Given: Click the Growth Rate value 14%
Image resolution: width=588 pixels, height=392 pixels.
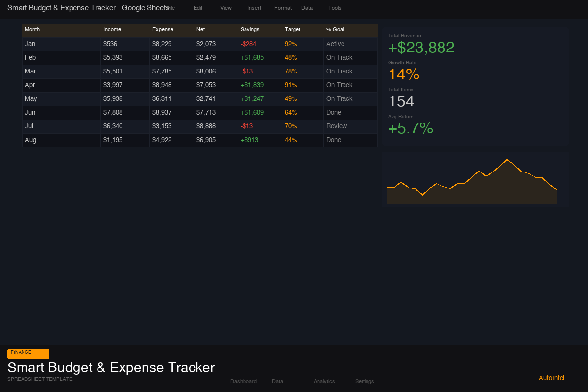Looking at the screenshot, I should [404, 74].
